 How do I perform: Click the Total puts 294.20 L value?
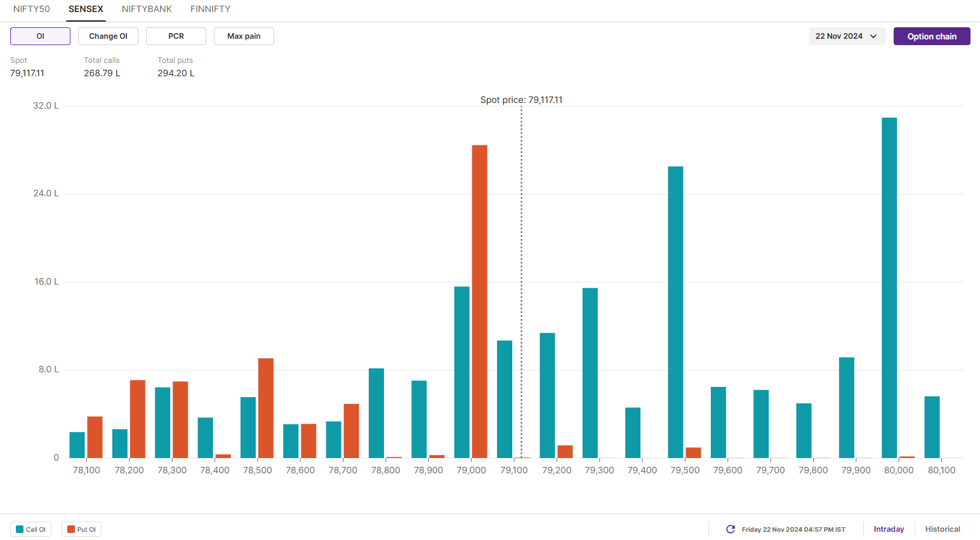(x=176, y=73)
